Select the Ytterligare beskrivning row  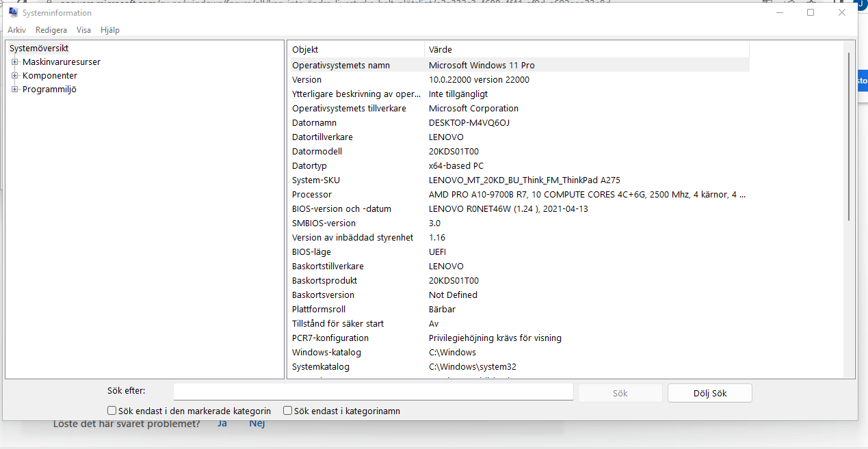518,94
